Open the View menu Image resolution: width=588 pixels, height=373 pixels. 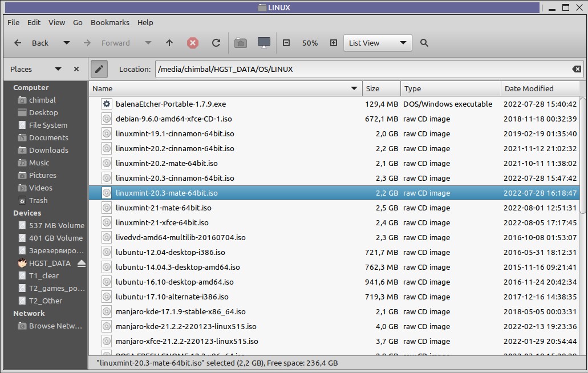(x=56, y=22)
